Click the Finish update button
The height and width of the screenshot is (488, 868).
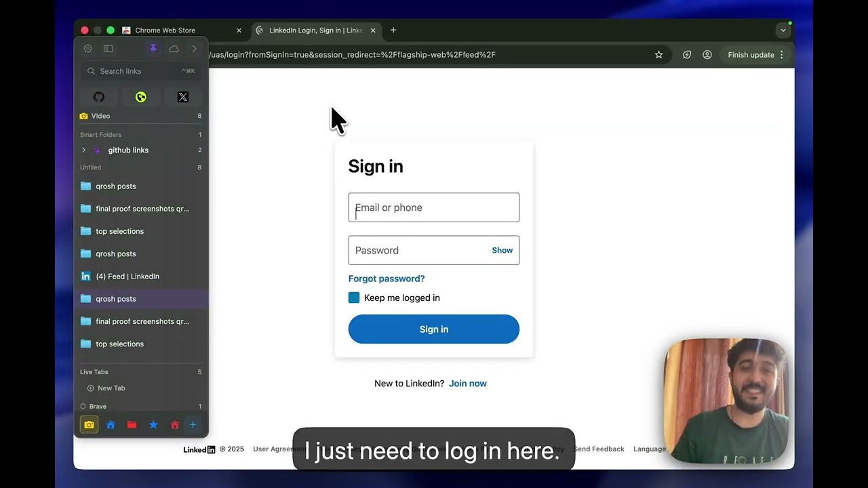pos(751,55)
